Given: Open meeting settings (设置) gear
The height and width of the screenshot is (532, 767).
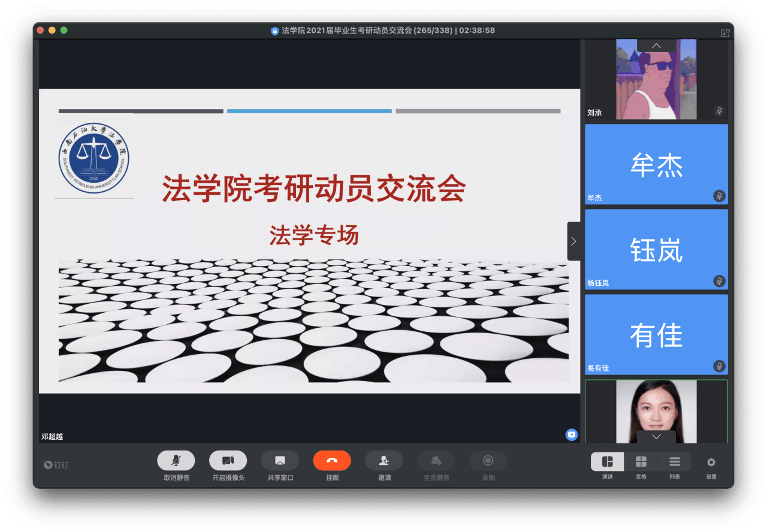Looking at the screenshot, I should [711, 463].
